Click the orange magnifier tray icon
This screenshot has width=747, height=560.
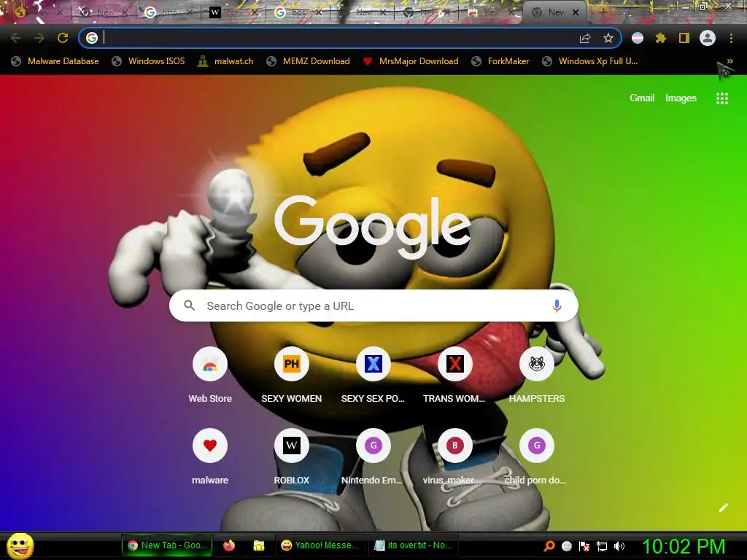[549, 546]
